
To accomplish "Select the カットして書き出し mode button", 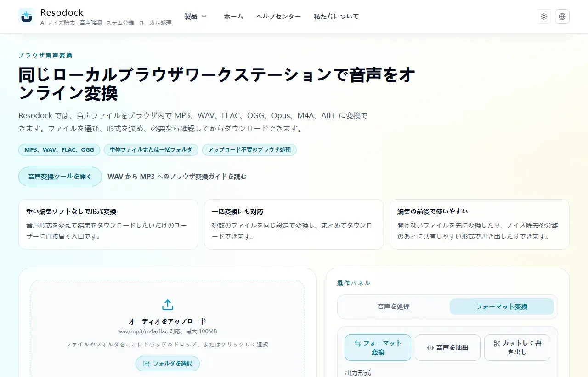I will click(x=517, y=348).
